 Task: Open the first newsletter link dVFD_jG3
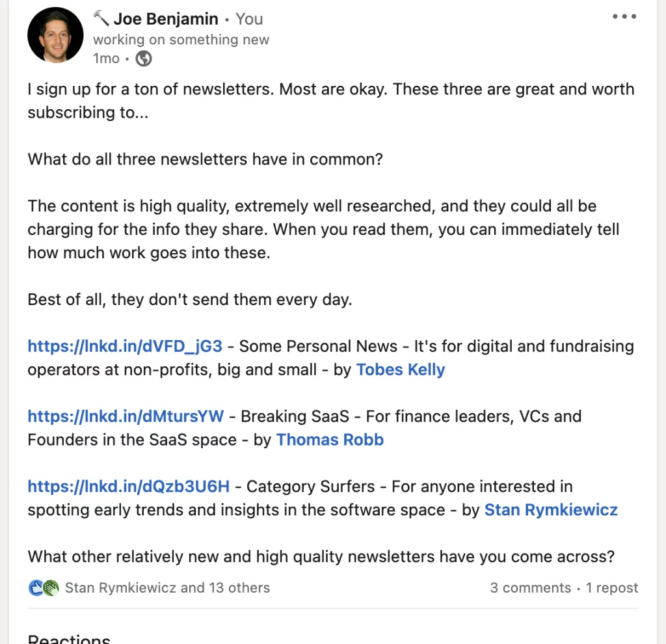(124, 346)
